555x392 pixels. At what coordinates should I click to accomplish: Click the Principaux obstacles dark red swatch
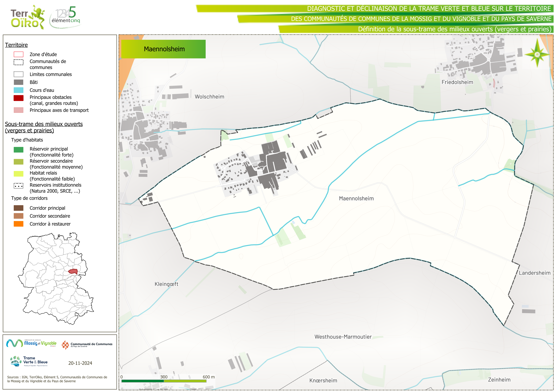18,98
